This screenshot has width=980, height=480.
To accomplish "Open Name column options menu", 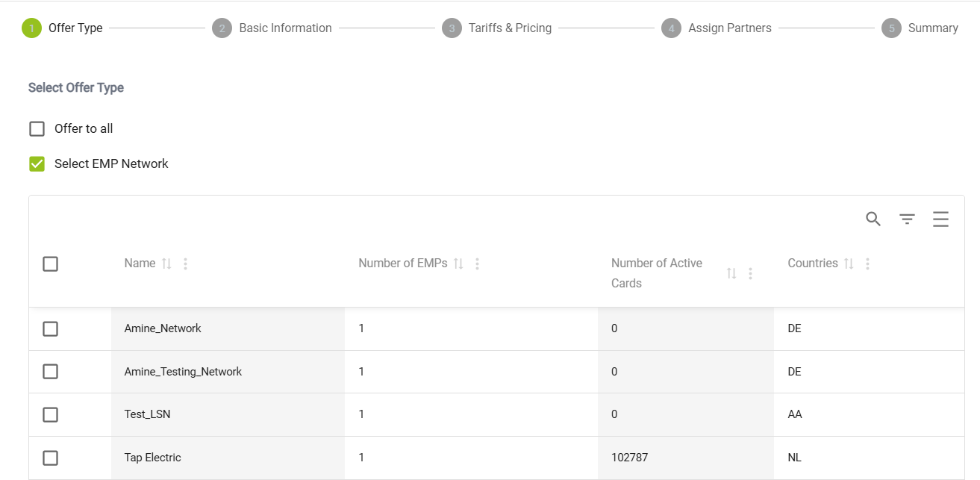I will tap(186, 264).
